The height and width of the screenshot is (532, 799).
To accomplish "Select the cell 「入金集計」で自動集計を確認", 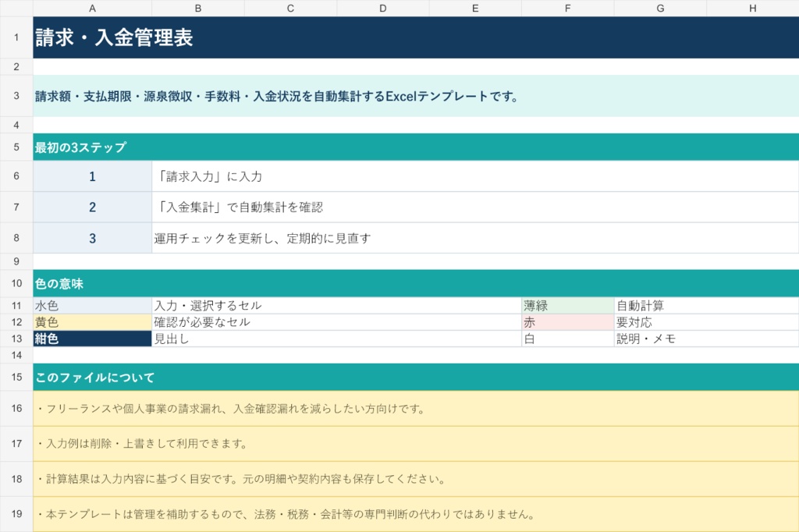I will pyautogui.click(x=475, y=207).
